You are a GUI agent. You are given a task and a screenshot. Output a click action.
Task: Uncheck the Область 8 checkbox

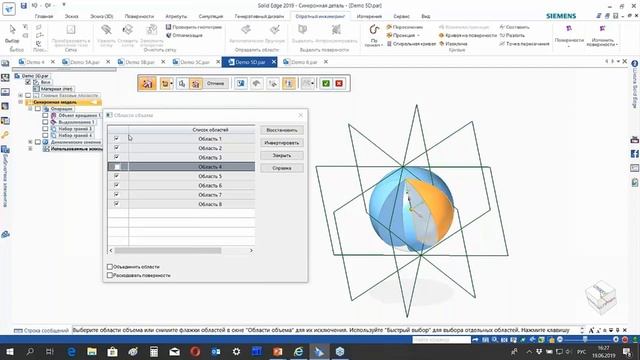click(117, 204)
